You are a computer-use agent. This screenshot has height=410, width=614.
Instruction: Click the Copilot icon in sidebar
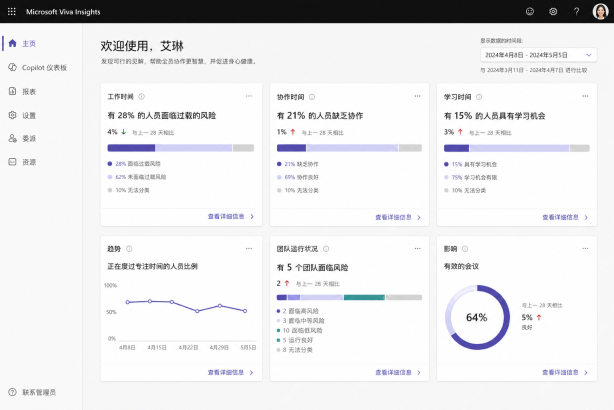click(x=13, y=67)
